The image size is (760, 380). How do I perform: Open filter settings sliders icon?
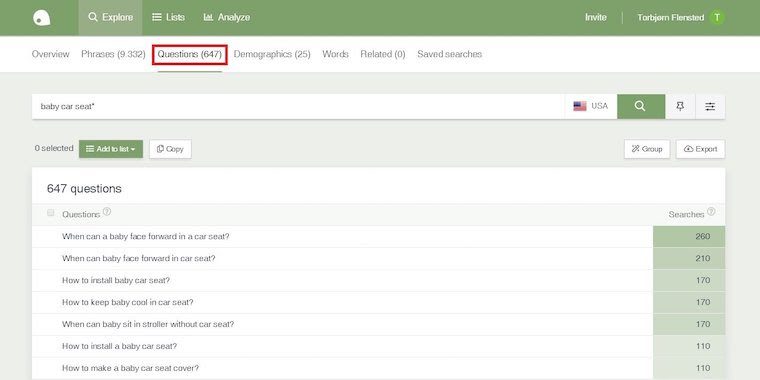tap(710, 106)
